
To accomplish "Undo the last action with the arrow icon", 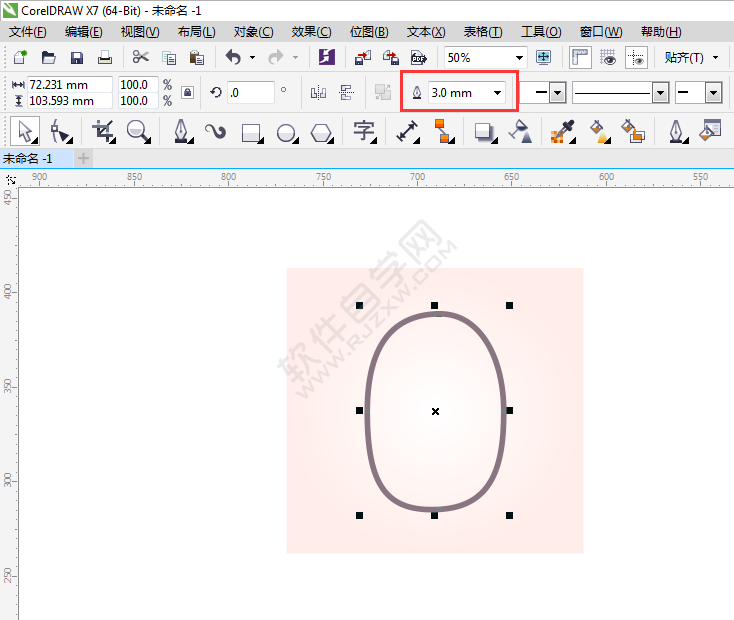I will point(233,57).
